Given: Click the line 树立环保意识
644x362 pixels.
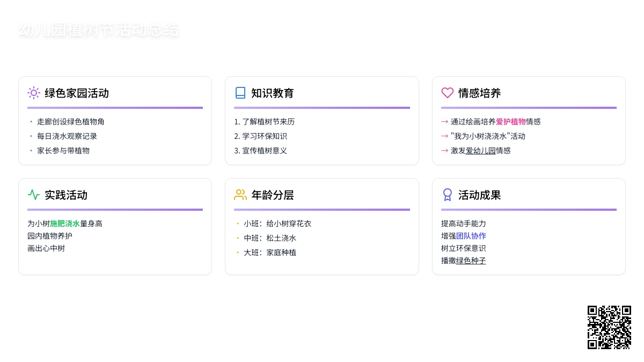Looking at the screenshot, I should pyautogui.click(x=464, y=248).
